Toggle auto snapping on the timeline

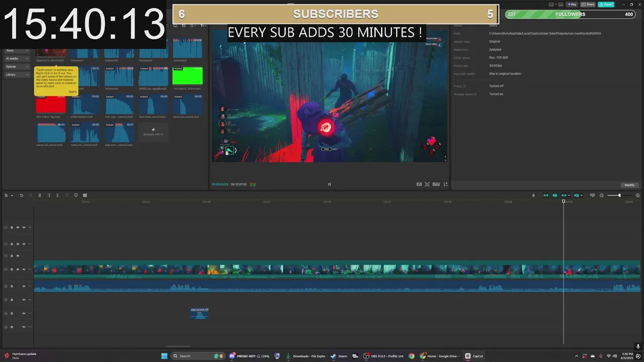555,195
